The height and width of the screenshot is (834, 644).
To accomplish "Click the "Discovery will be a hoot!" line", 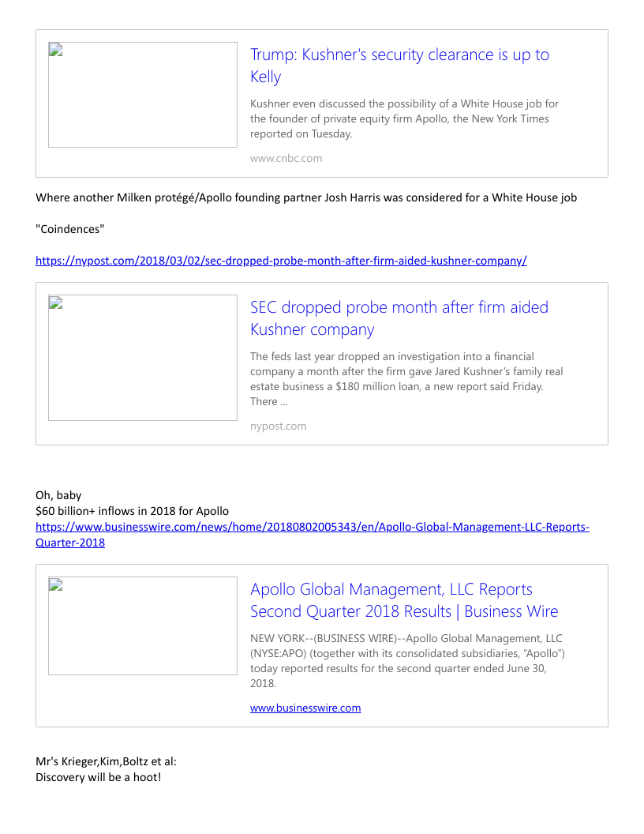I will pyautogui.click(x=98, y=777).
